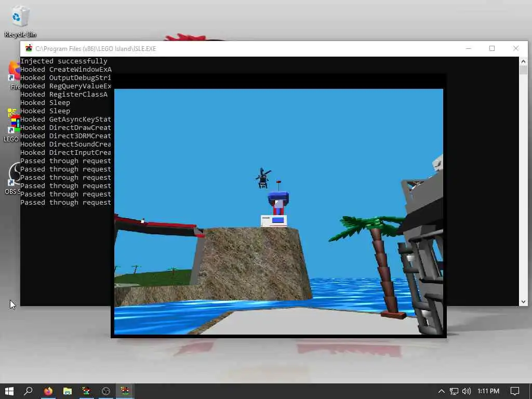Click the 'Hooked RegQueryValueEx' console line

[x=66, y=86]
